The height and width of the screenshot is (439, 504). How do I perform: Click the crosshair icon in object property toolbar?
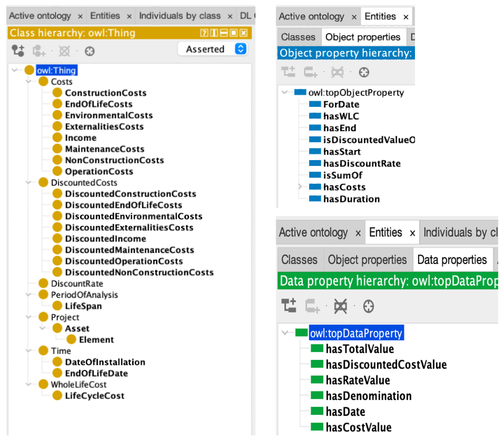click(x=364, y=72)
